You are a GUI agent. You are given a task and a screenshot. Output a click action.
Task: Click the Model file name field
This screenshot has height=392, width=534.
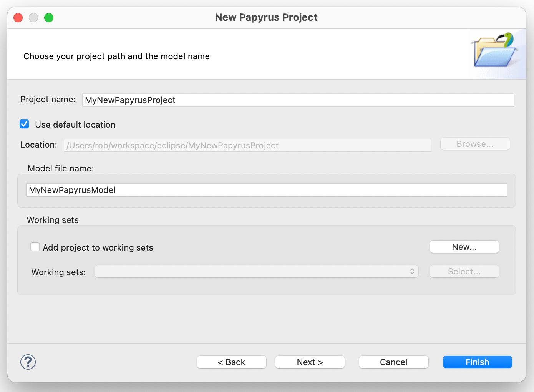[x=266, y=190]
